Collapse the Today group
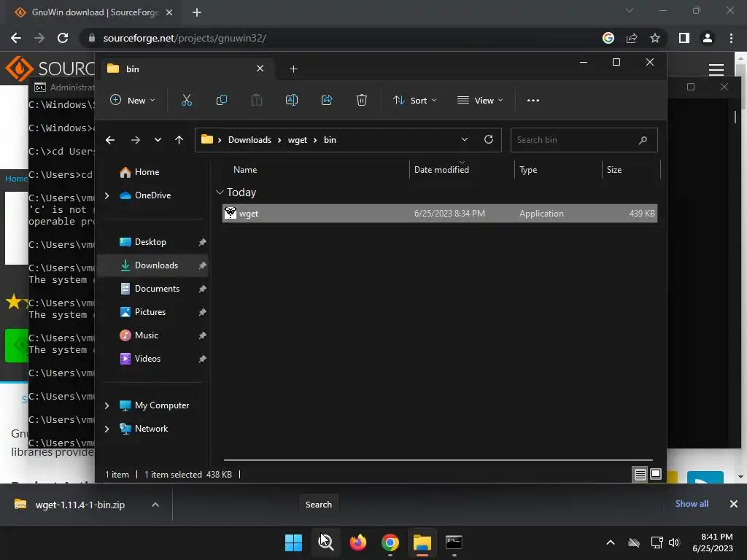 click(x=220, y=192)
